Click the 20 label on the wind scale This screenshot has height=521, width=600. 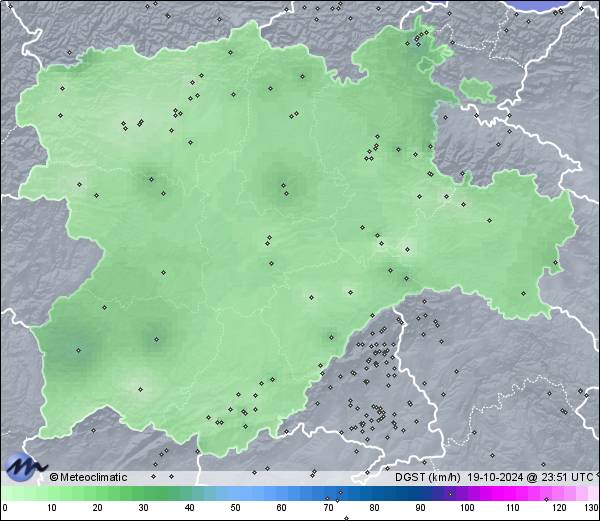point(98,508)
